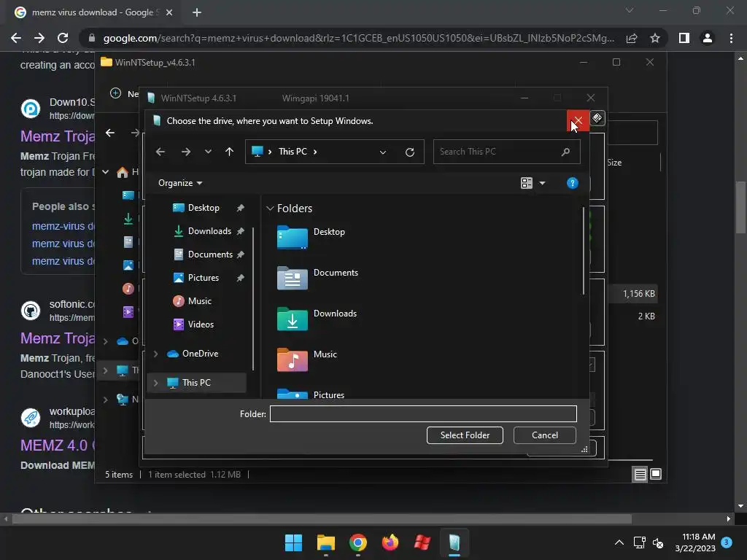The width and height of the screenshot is (747, 560).
Task: Go forward in the folder dialog
Action: tap(186, 152)
